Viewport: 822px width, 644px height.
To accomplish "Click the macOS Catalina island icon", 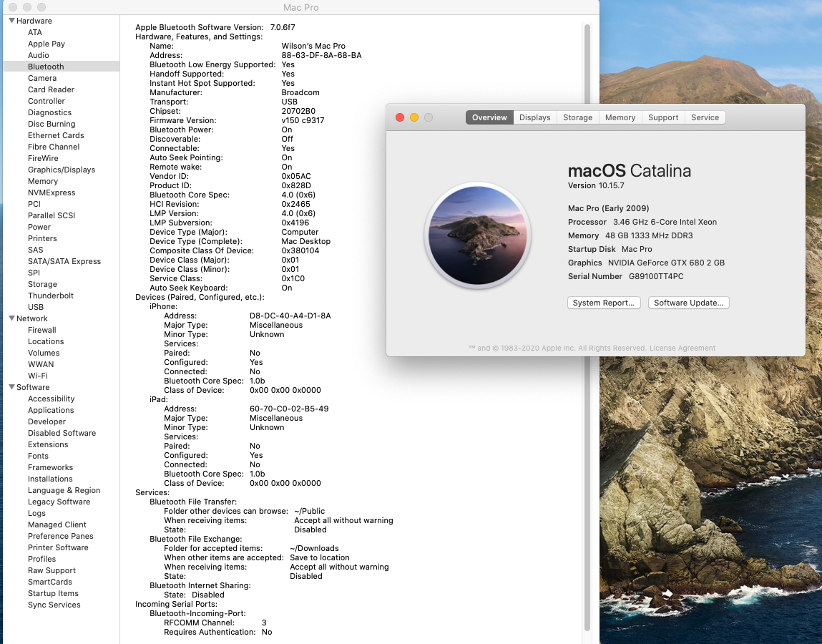I will pos(478,235).
